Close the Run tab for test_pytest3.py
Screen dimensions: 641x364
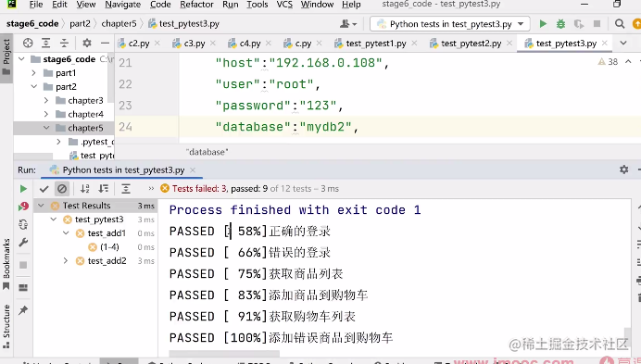(x=193, y=169)
